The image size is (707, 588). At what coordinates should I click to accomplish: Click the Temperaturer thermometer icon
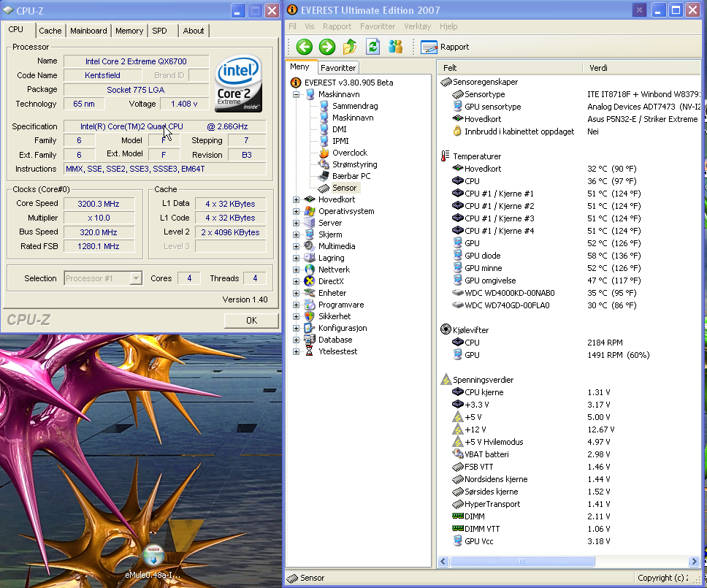446,156
